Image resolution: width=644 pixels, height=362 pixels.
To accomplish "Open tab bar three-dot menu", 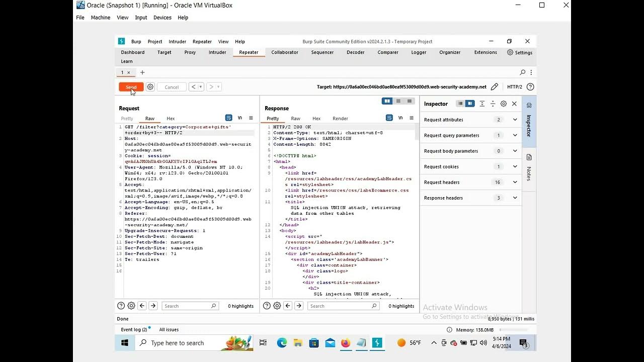I will click(x=531, y=72).
